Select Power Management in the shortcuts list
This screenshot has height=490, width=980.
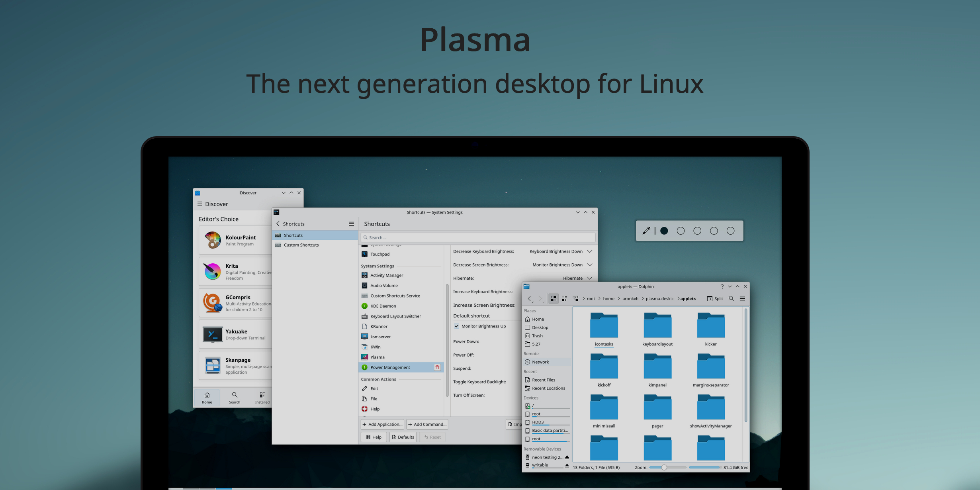pos(401,367)
